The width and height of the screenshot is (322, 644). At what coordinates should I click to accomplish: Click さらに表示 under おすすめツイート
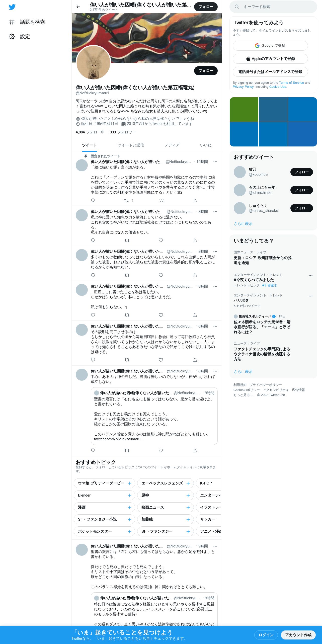coord(243,224)
